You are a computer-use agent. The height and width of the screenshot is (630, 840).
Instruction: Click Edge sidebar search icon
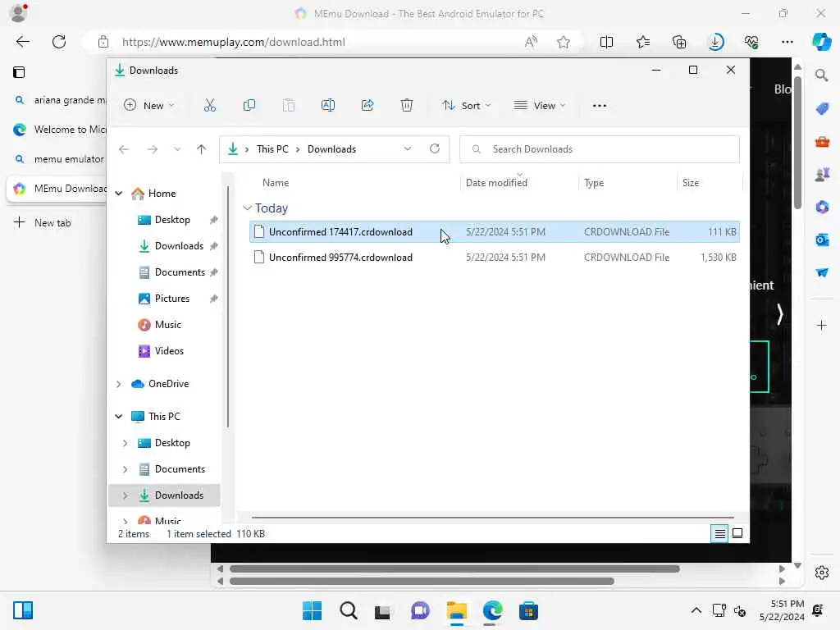(x=822, y=75)
